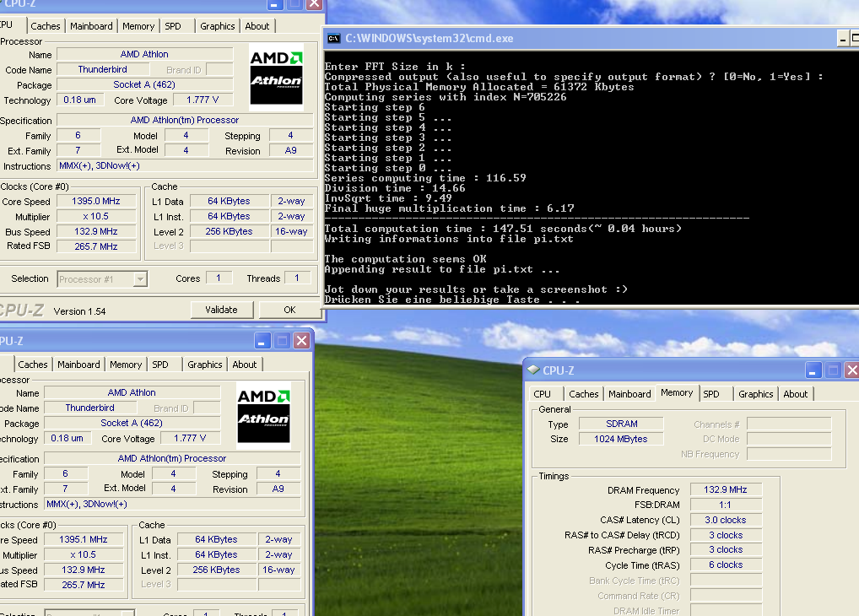Click Core Speed 1395.1 MHz in lower-left CPU-Z
Screen dimensions: 859x616
coord(84,540)
